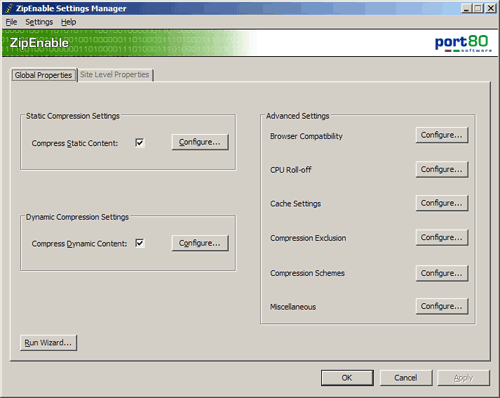The width and height of the screenshot is (500, 398).
Task: Maximize the ZipEnable Settings Manager window
Action: [x=478, y=8]
